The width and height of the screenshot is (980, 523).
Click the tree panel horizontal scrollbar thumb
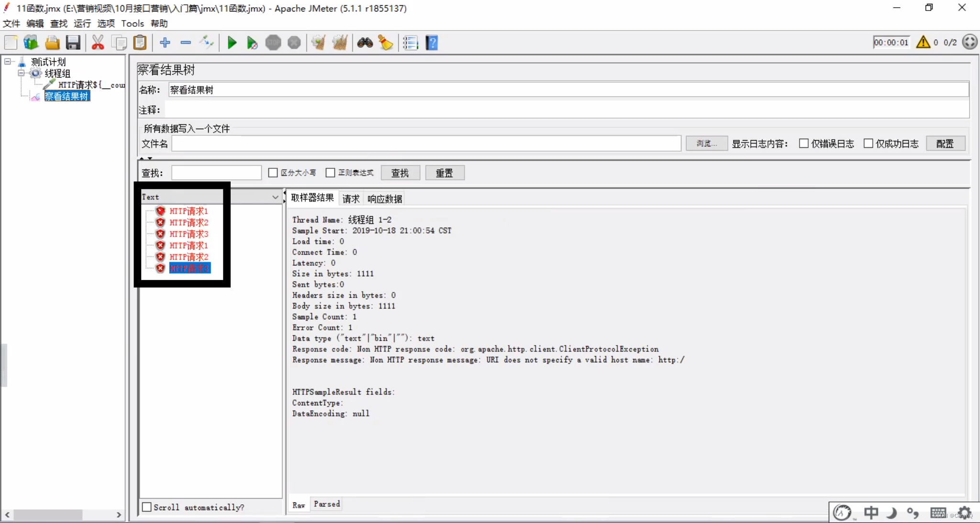48,514
